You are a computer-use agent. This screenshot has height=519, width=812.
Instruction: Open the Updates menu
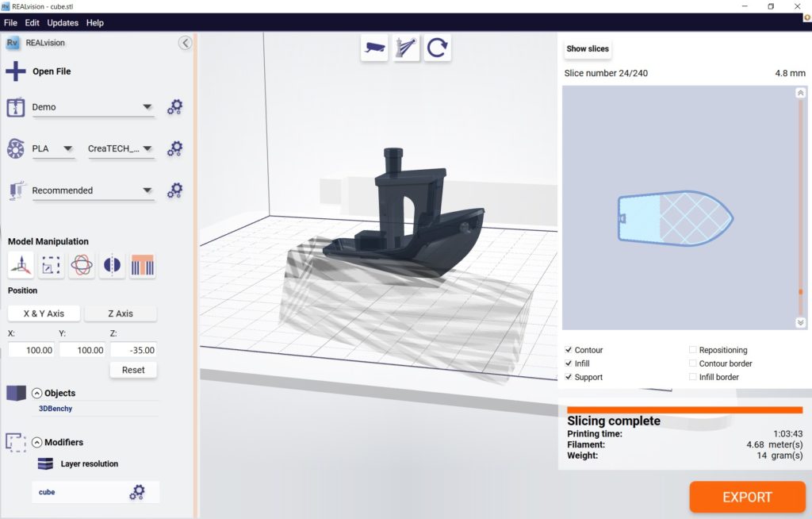[x=63, y=23]
